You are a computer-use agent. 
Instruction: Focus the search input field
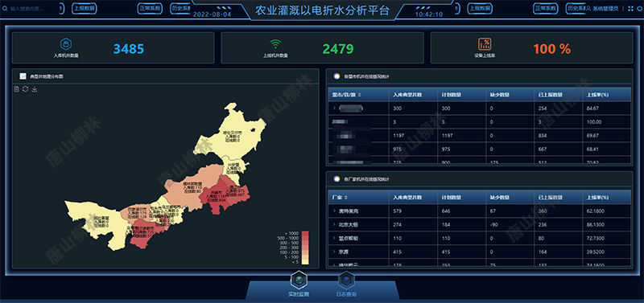35,8
